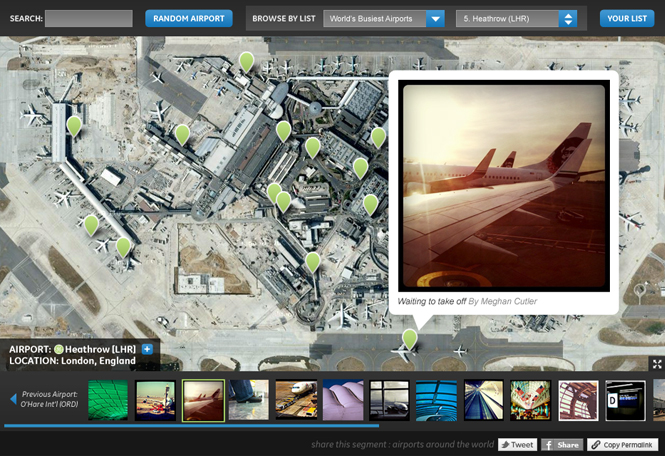Open the blue glass ceiling thumbnail
665x456 pixels.
coord(436,400)
